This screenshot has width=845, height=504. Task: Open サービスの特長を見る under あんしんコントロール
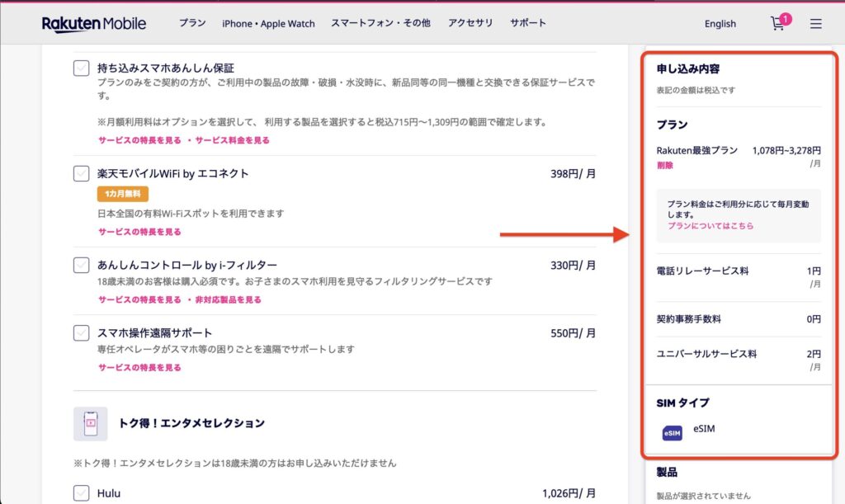pos(139,299)
